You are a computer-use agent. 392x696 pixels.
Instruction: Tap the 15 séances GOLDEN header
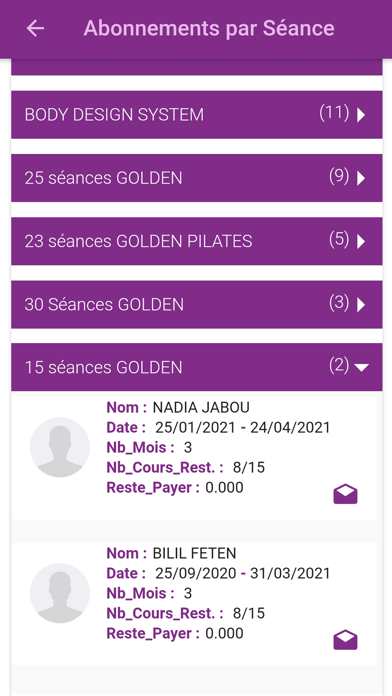197,367
